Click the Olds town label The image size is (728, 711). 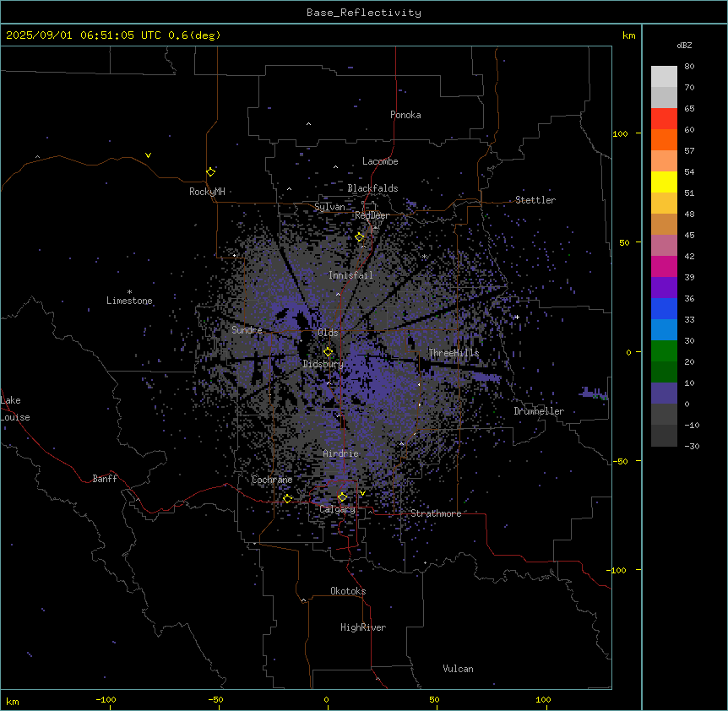click(x=328, y=333)
